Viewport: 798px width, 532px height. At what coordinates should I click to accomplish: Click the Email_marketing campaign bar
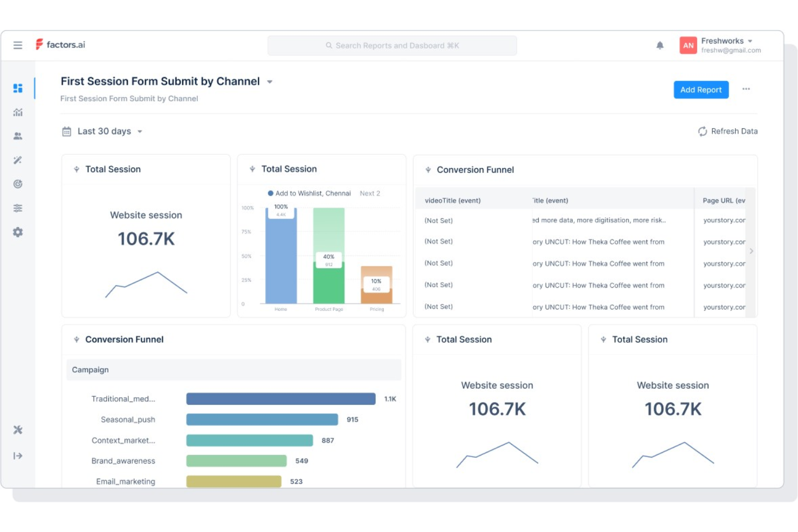233,481
